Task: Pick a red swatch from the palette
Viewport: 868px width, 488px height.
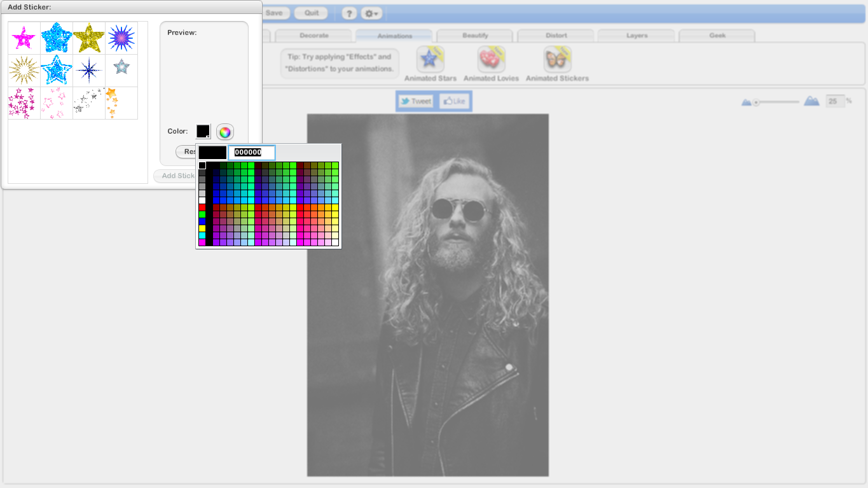Action: click(203, 206)
